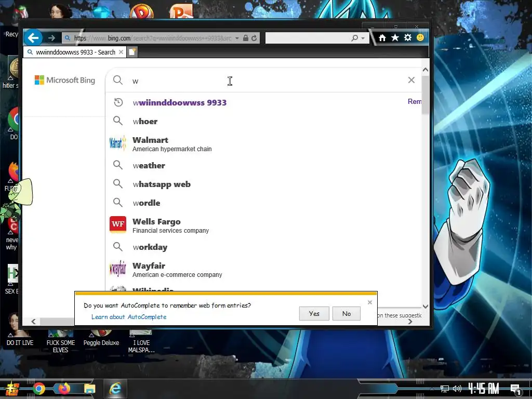Open the notification action center icon

pyautogui.click(x=516, y=390)
